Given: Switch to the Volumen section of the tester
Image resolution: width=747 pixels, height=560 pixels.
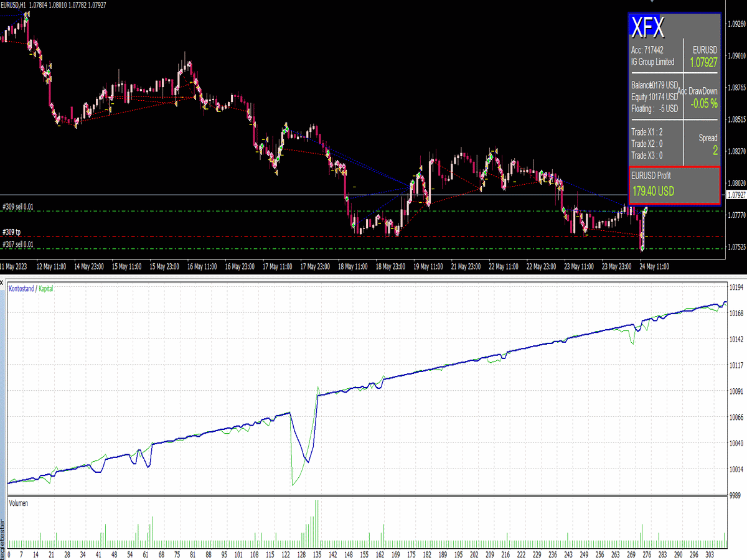Looking at the screenshot, I should point(20,503).
